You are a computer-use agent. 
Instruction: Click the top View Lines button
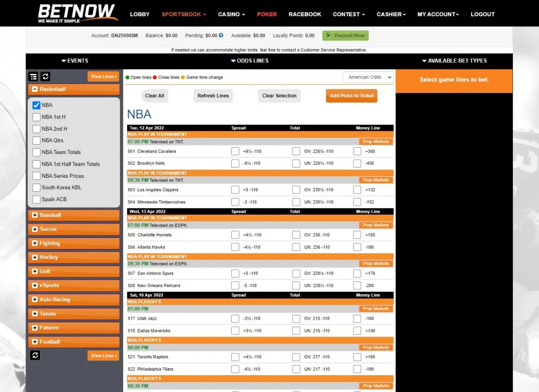pyautogui.click(x=103, y=77)
